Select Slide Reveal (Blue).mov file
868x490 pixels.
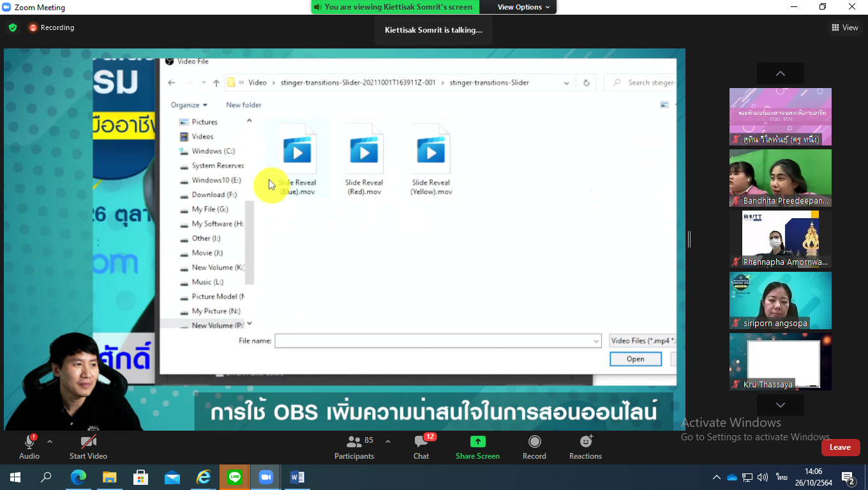click(297, 160)
